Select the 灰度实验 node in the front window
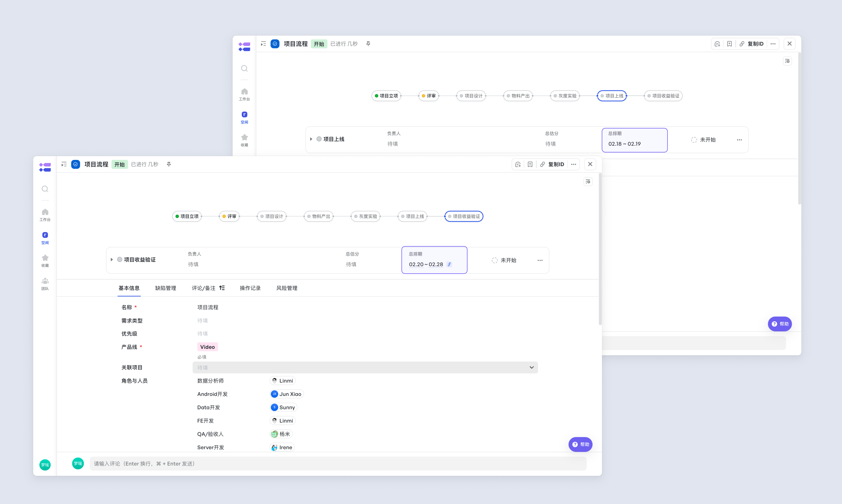842x504 pixels. [x=366, y=216]
